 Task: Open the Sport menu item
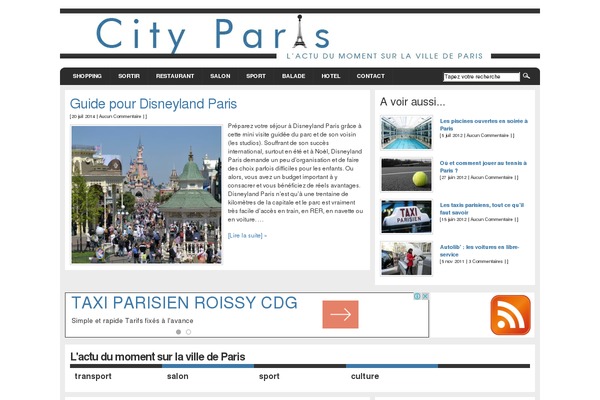pos(256,76)
